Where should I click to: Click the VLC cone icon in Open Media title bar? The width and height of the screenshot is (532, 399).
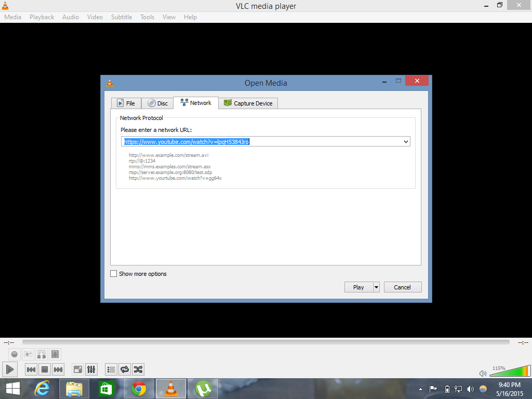(110, 83)
